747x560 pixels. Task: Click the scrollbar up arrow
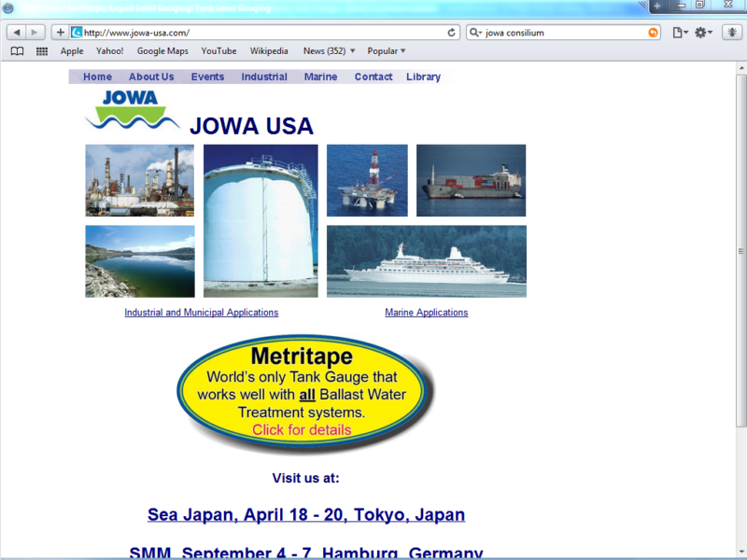click(740, 68)
